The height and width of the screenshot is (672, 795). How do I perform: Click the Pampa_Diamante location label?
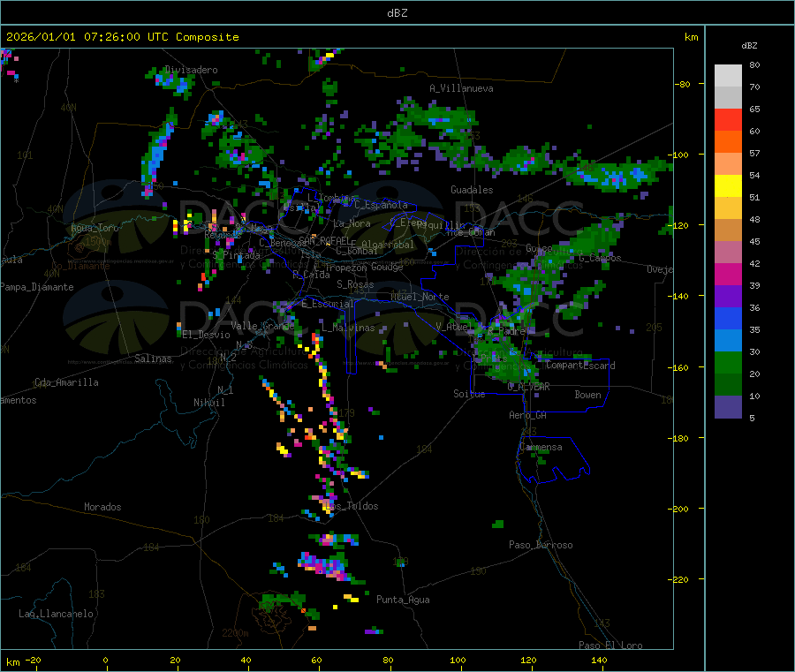point(36,287)
